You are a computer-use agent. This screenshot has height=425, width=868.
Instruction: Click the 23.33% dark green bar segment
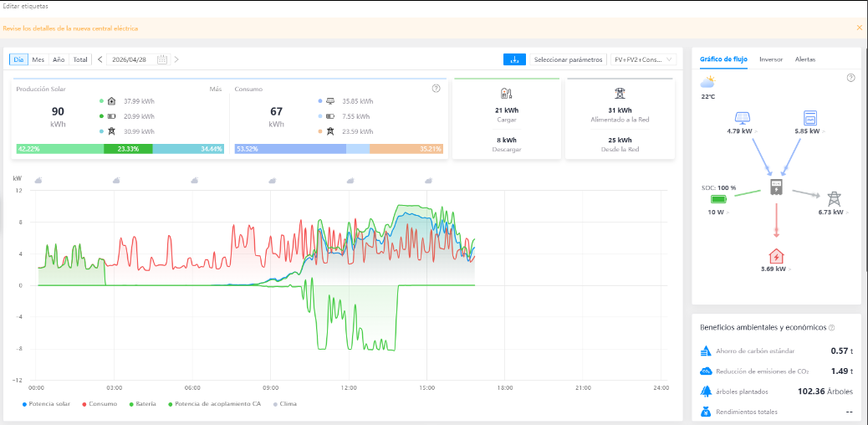129,149
